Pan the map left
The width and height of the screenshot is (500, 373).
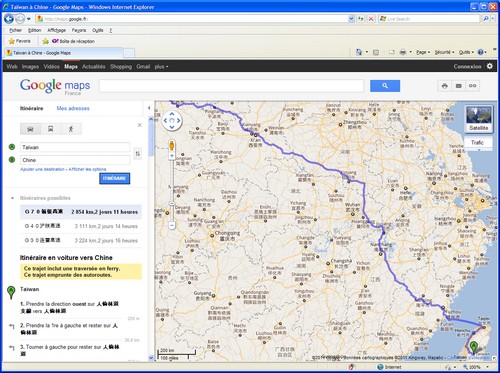(x=166, y=121)
